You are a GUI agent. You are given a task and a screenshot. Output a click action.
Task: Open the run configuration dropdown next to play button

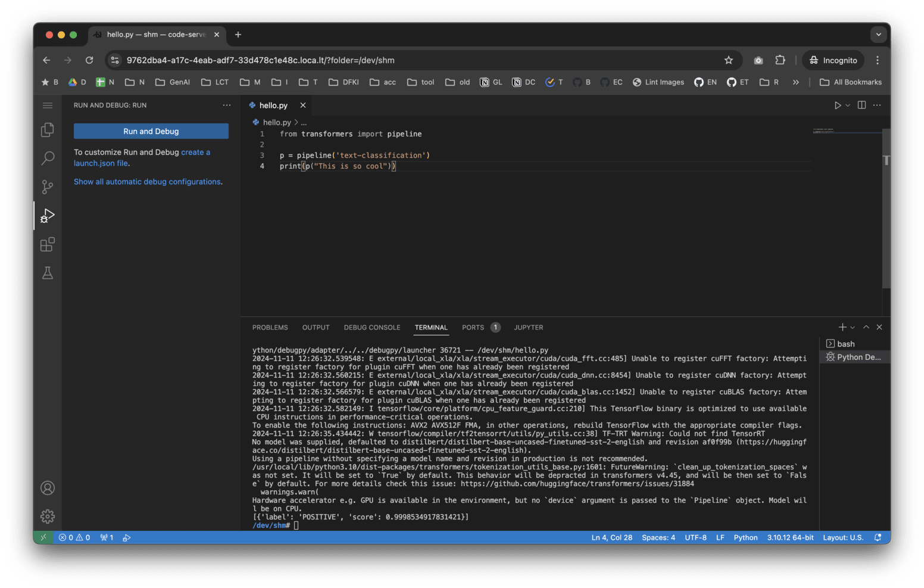point(847,105)
